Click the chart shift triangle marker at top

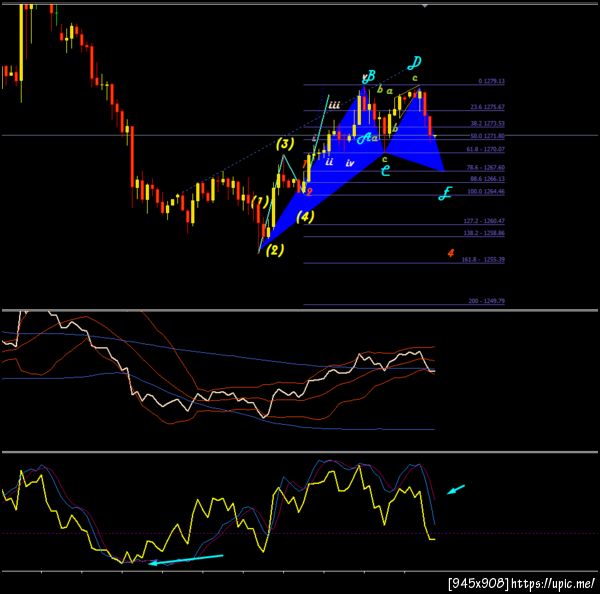pos(424,6)
